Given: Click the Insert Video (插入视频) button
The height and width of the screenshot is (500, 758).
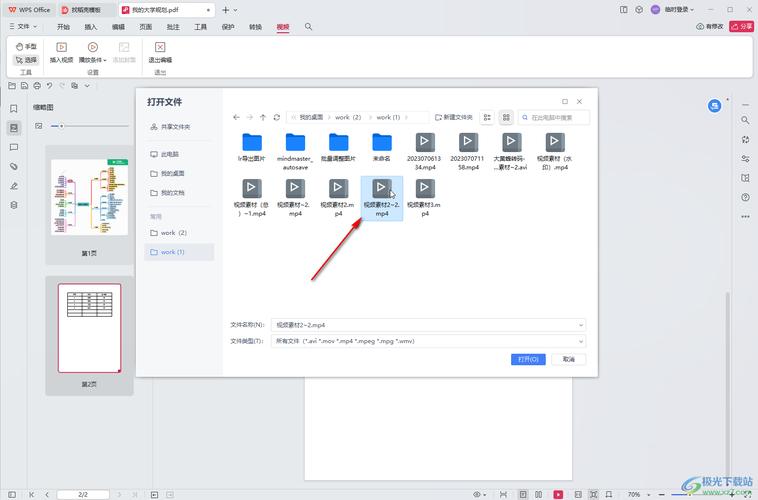Looking at the screenshot, I should (61, 52).
